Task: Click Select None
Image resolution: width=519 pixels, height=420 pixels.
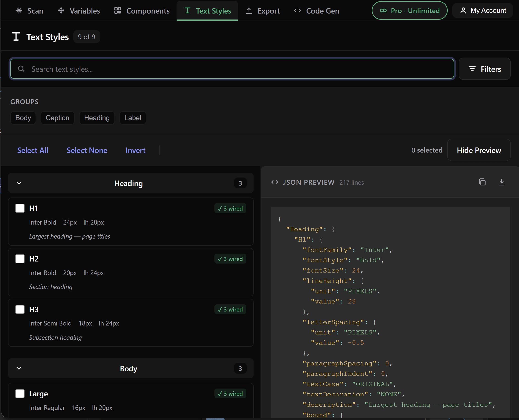Action: (87, 150)
